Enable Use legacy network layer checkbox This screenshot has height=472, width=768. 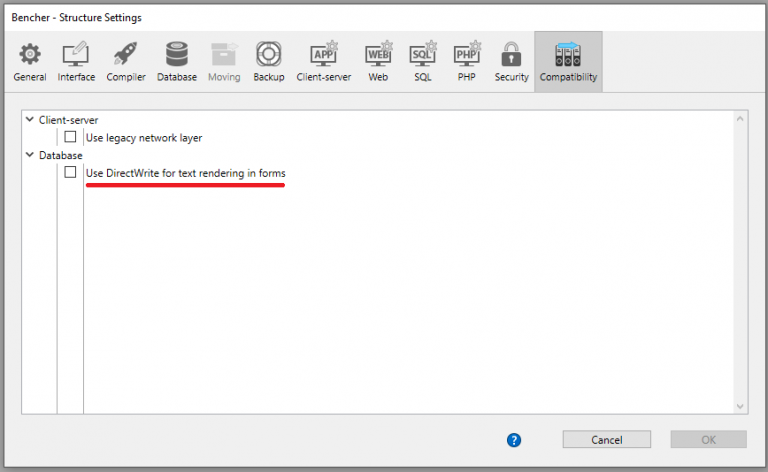[71, 137]
